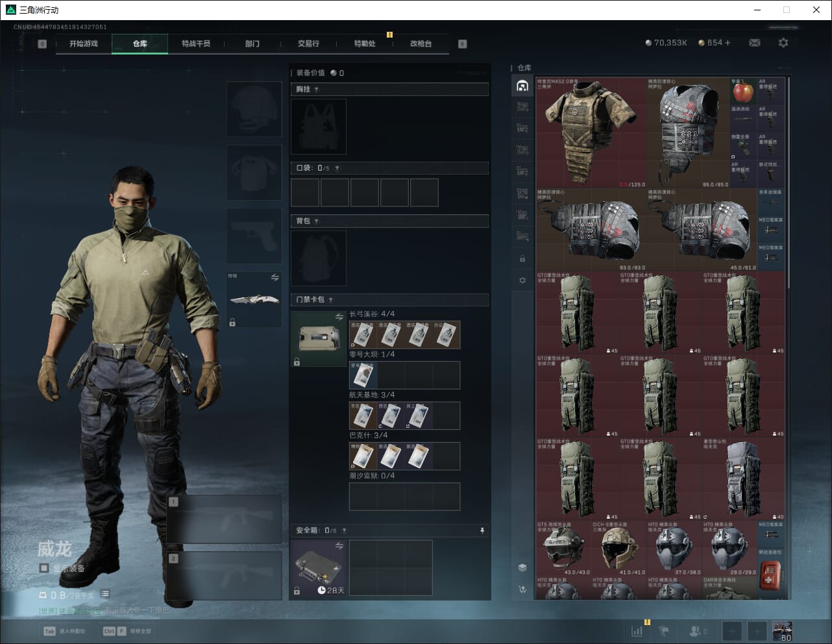Open the settings gear icon
The width and height of the screenshot is (832, 644).
point(783,43)
